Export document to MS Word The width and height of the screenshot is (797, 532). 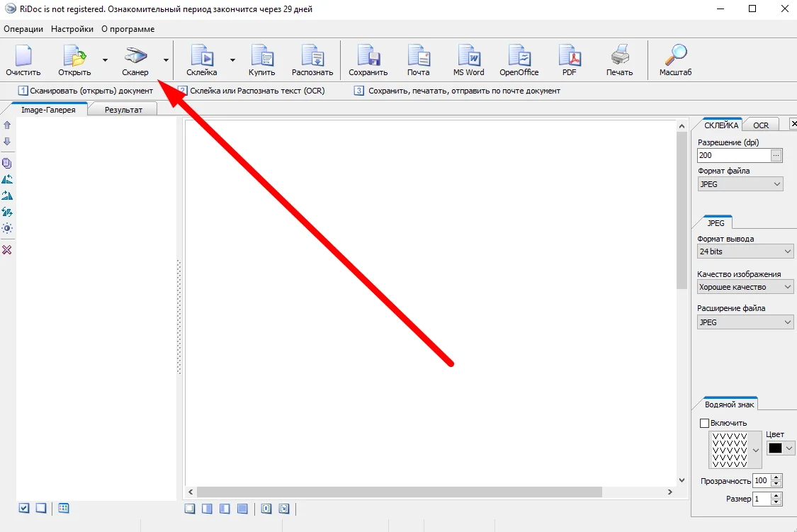(468, 60)
